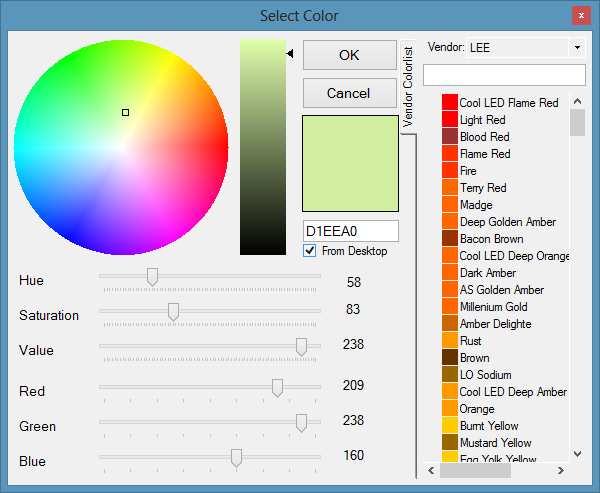Pick the Mustard Yellow color entry
Viewport: 600px width, 493px height.
495,443
